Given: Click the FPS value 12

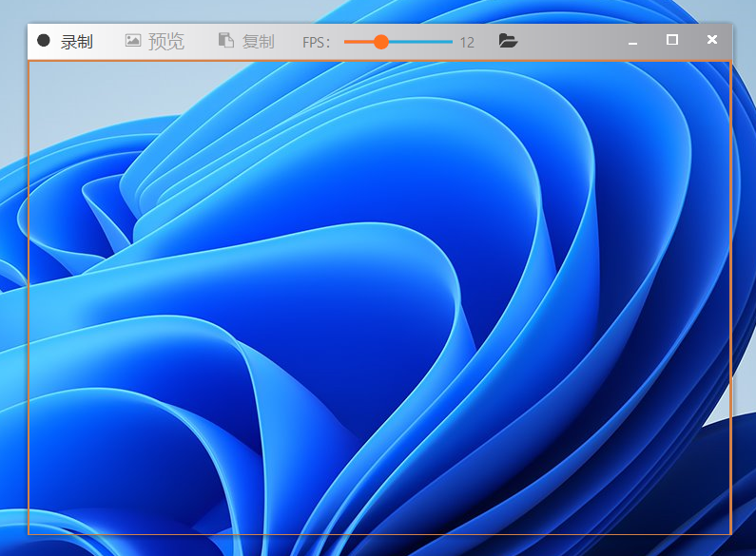Looking at the screenshot, I should click(x=467, y=42).
